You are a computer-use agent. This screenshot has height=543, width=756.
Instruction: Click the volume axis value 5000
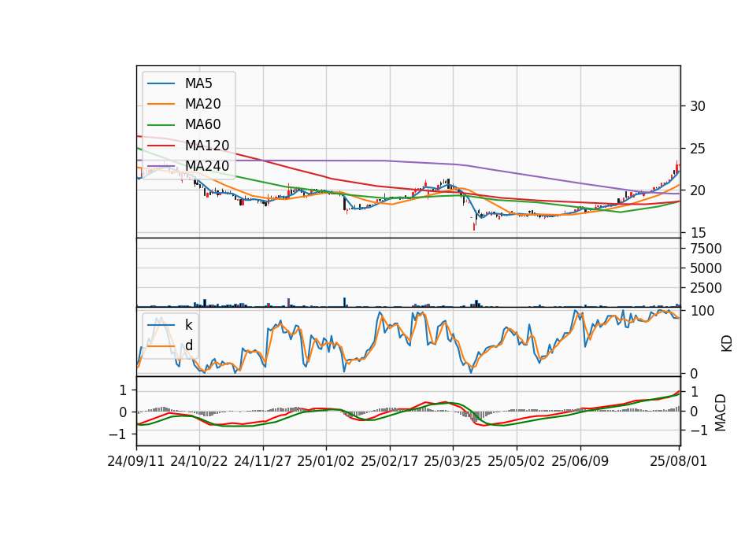[706, 268]
